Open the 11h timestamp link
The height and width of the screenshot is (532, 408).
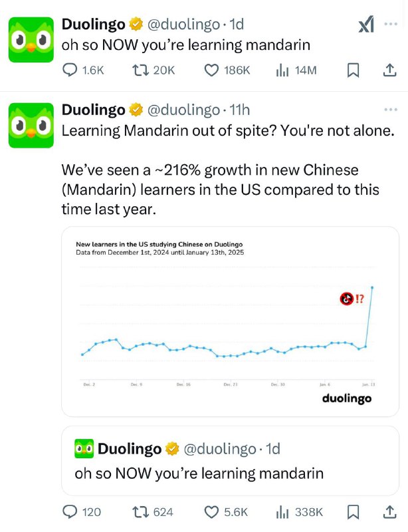coord(239,109)
